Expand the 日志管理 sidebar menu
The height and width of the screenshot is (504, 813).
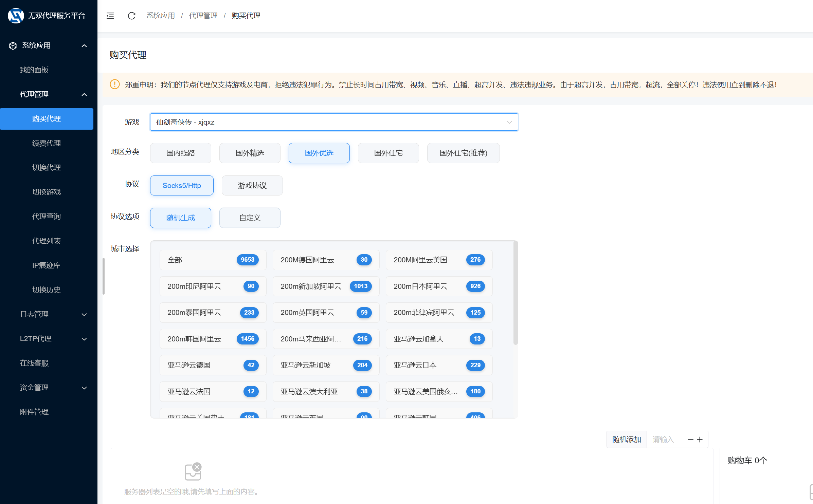53,314
